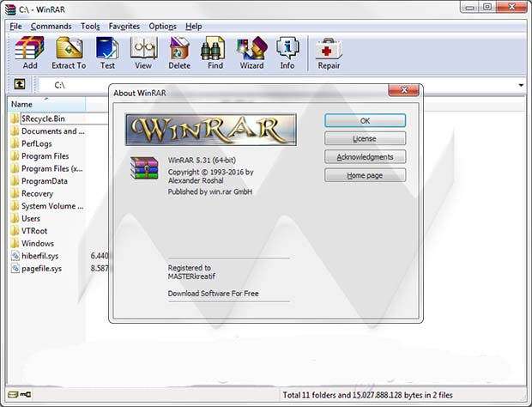Click the total folders and bytes status text

(x=367, y=395)
